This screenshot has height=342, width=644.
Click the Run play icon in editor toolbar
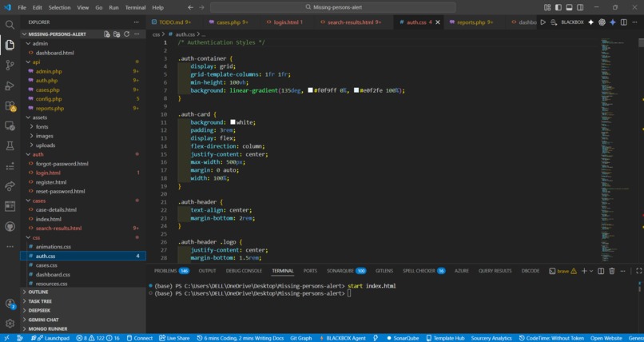click(x=543, y=22)
